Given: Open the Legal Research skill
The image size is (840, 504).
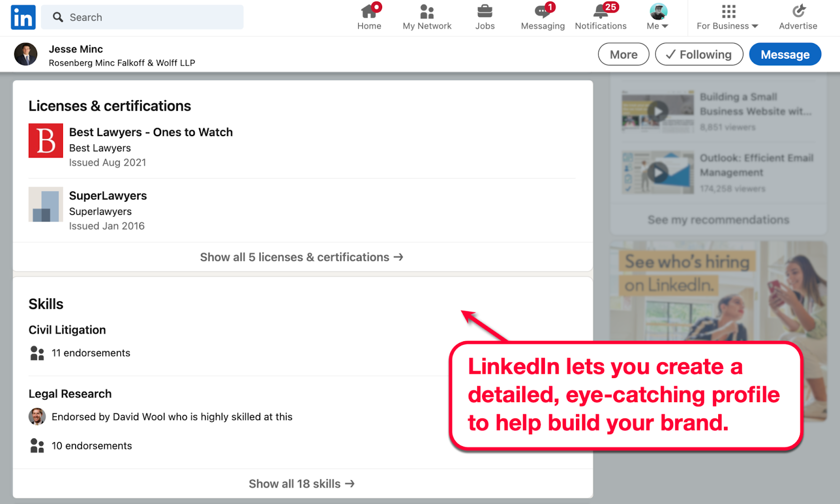Looking at the screenshot, I should click(x=70, y=394).
